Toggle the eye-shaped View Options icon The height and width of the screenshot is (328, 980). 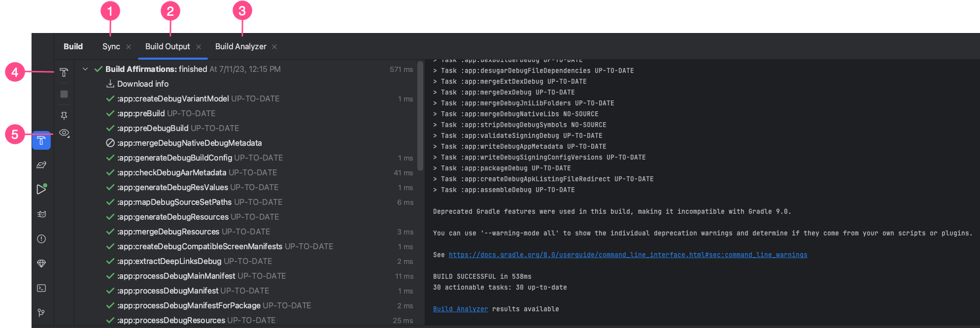click(64, 133)
